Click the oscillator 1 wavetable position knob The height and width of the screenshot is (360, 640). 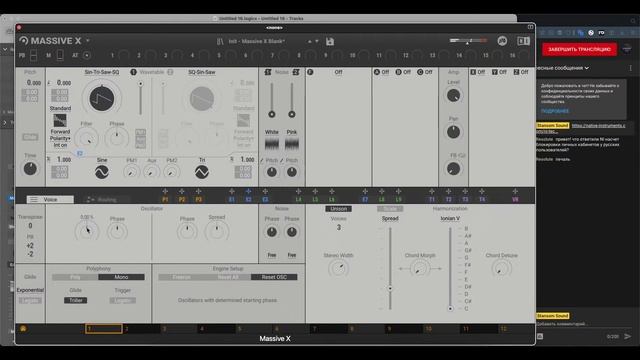click(x=102, y=98)
